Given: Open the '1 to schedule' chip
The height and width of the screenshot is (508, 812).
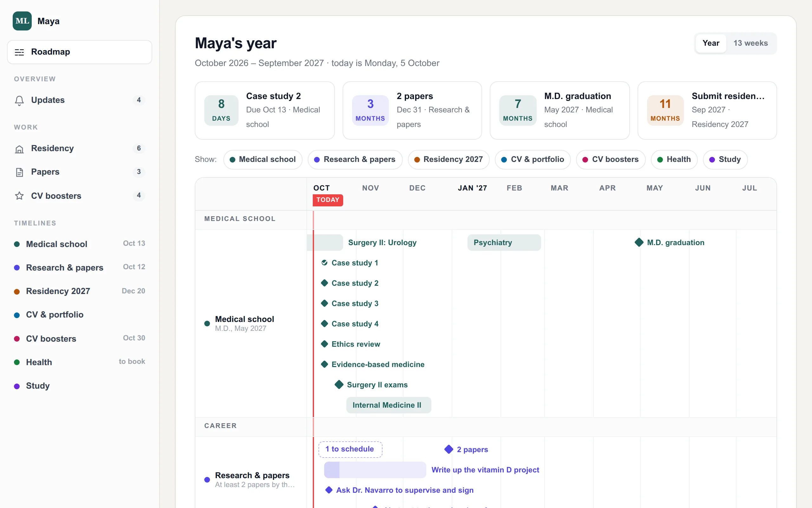Looking at the screenshot, I should [350, 449].
